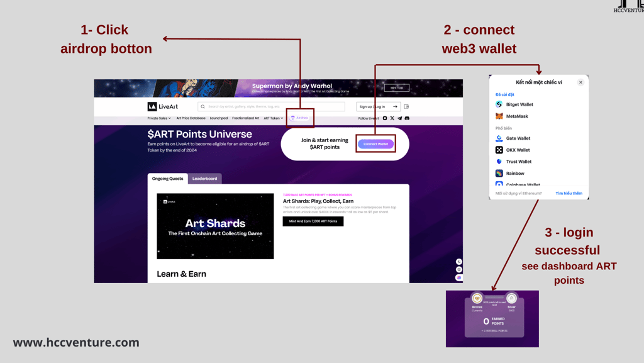This screenshot has width=644, height=363.
Task: Click the level progress bar on dashboard
Action: (x=494, y=298)
